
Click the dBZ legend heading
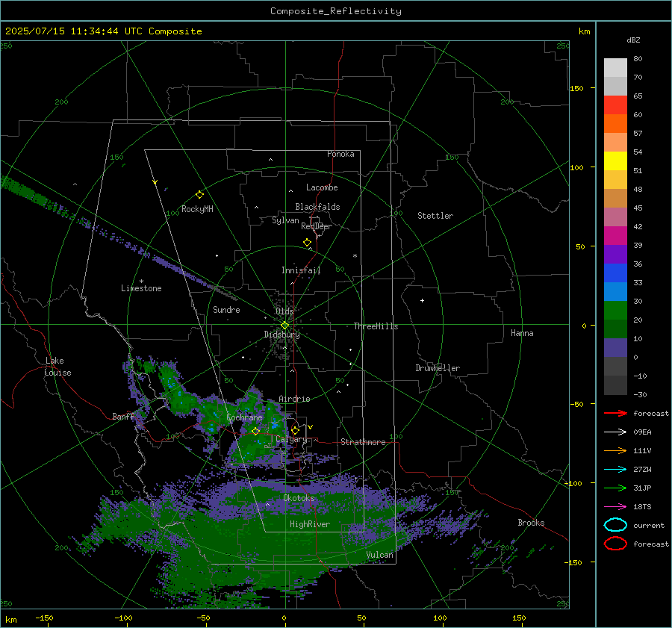point(633,40)
